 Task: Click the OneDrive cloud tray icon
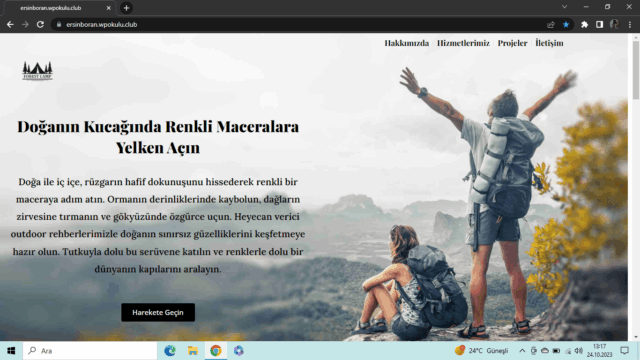(545, 351)
